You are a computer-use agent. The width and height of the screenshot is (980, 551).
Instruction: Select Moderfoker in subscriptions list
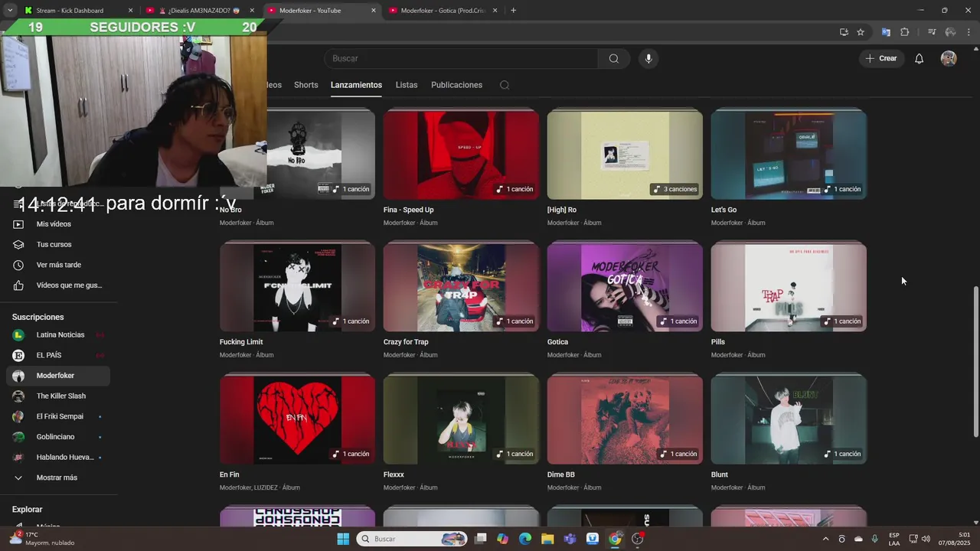(x=58, y=376)
